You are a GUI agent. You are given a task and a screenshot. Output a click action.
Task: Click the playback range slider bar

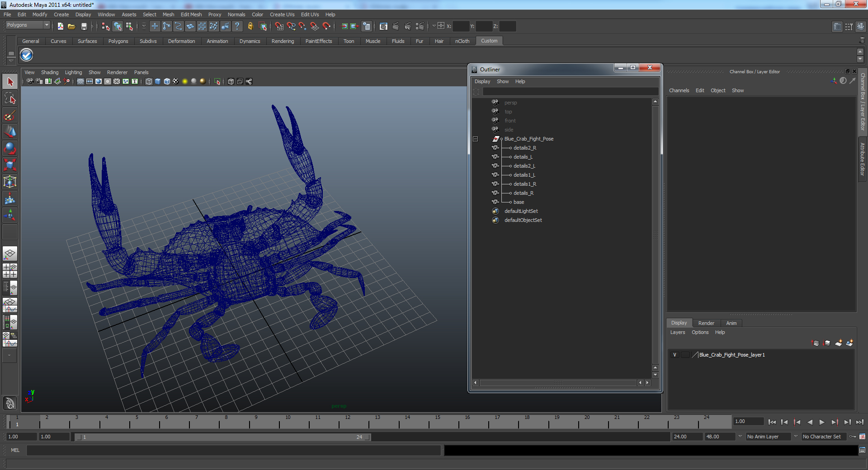pos(223,437)
